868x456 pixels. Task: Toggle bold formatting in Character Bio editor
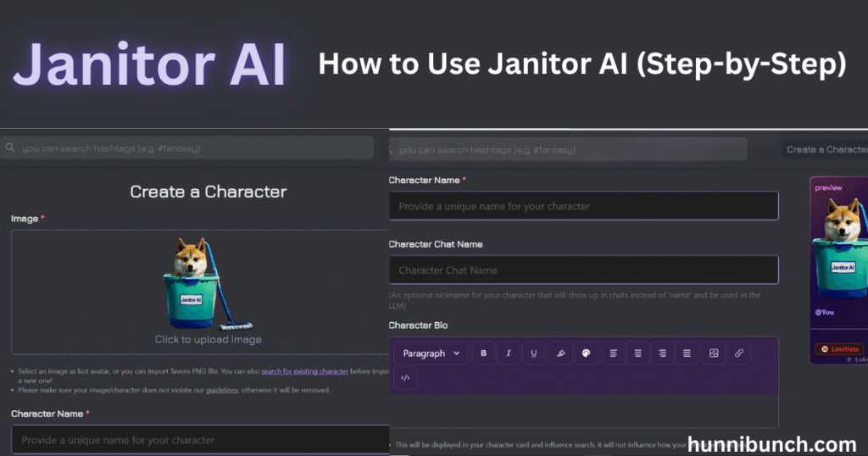(483, 353)
